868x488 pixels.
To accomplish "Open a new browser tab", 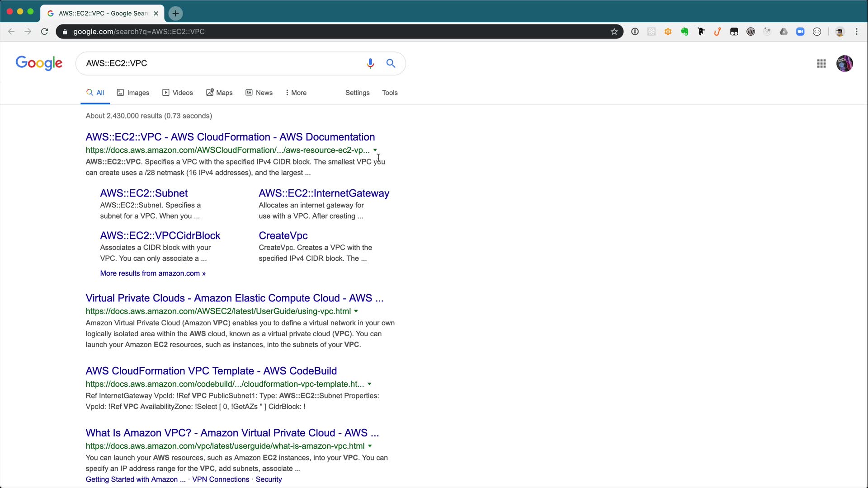I will tap(175, 13).
